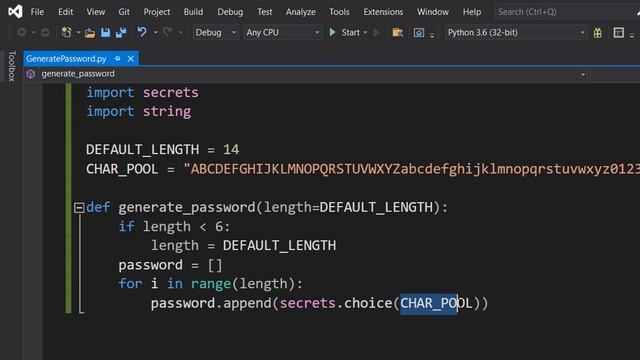
Task: Click the 'choice' method name
Action: click(368, 303)
